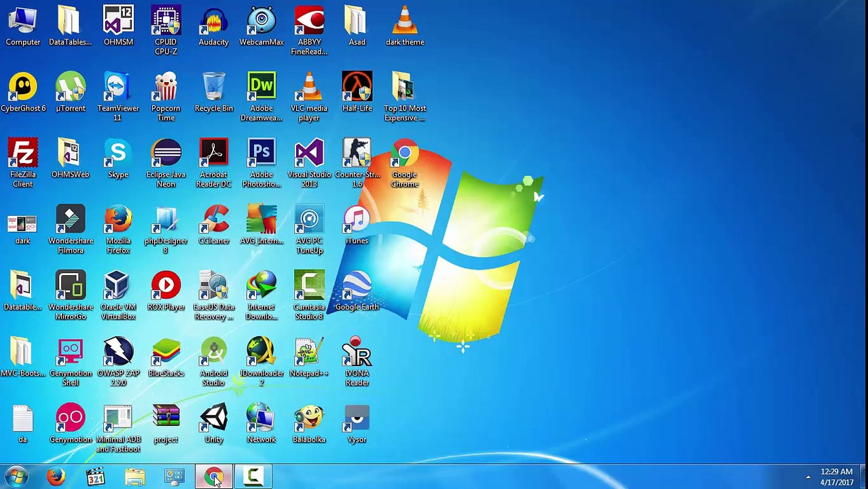
Task: Select the ROX Player icon
Action: 166,291
